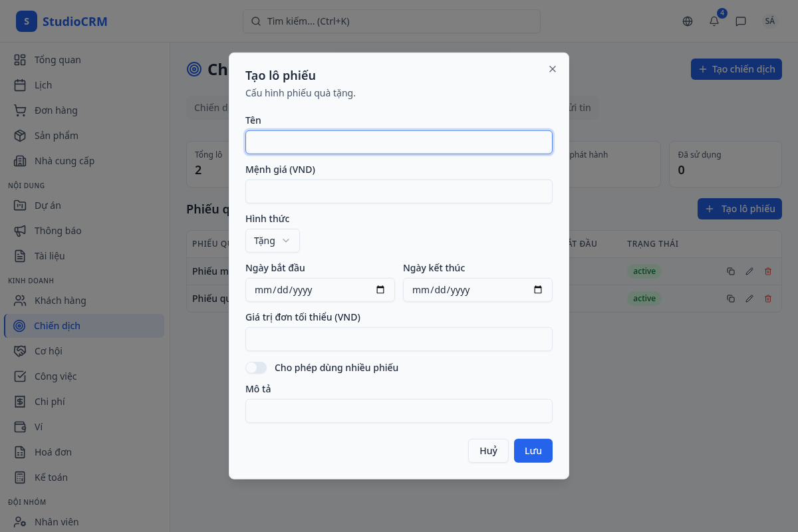Delete the first voucher row with trash icon

[x=768, y=271]
